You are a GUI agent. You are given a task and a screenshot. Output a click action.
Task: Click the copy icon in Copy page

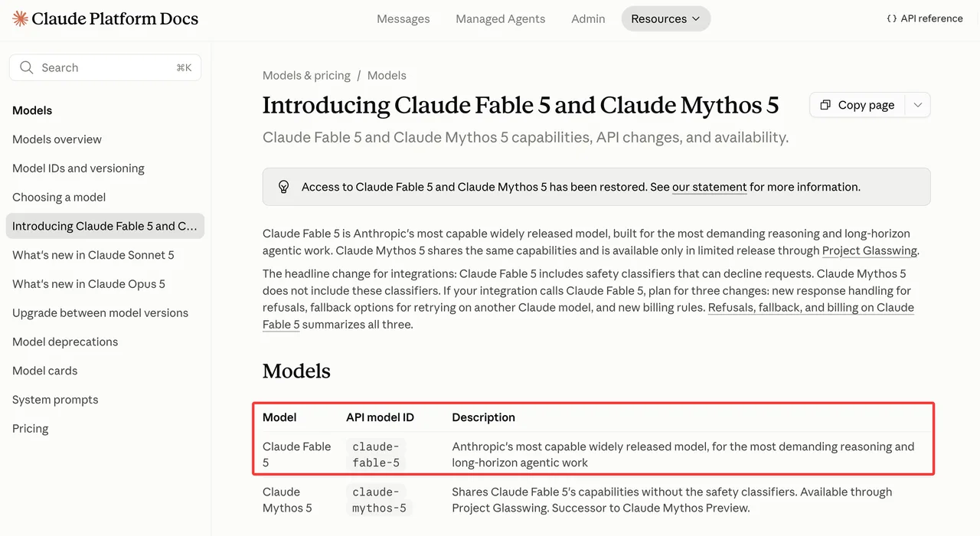pos(825,105)
